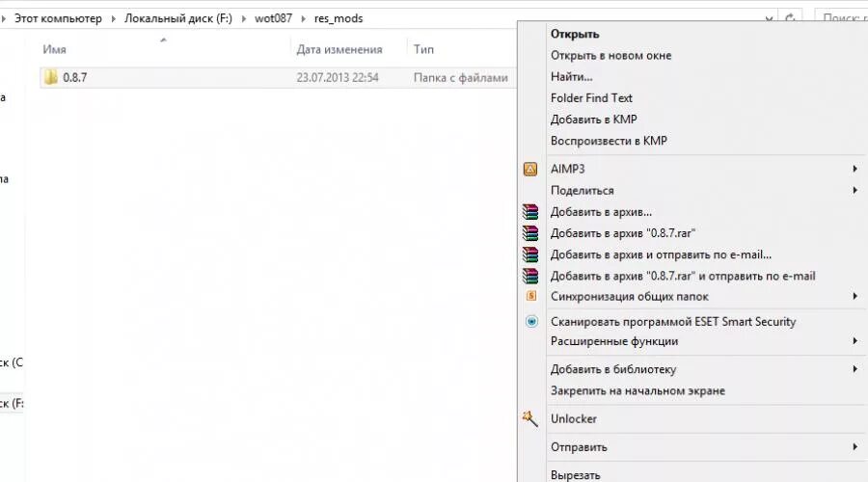Choose 'Воспроизвести в KMP'
Screen dimensions: 868x482
coord(609,141)
